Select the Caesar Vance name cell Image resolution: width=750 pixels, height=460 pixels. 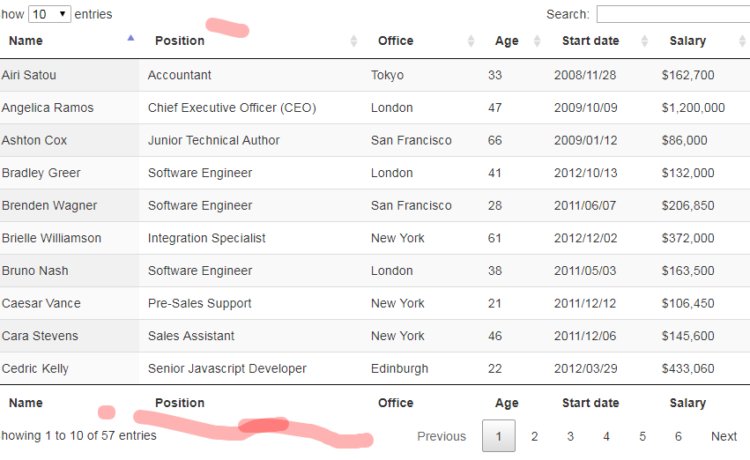(69, 303)
